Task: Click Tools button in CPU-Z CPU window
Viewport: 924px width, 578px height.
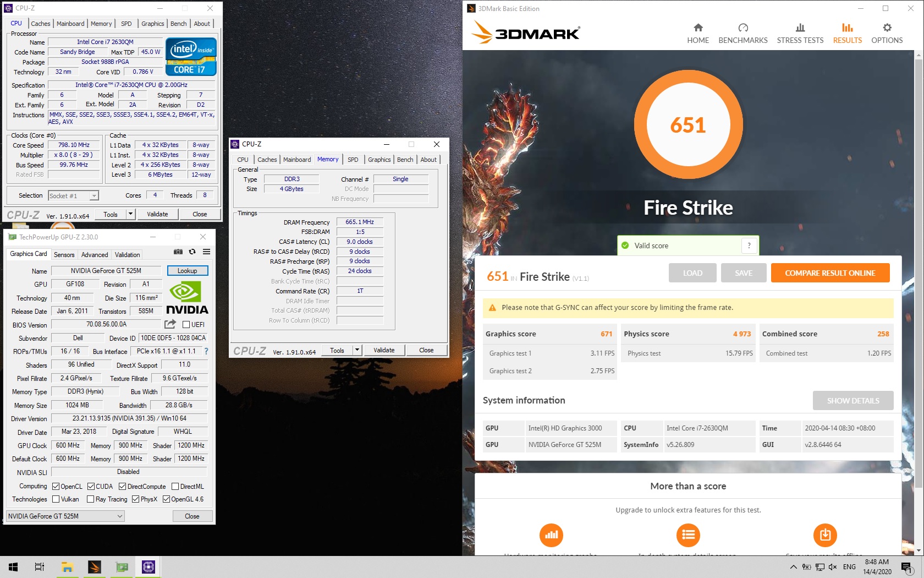Action: [x=111, y=214]
